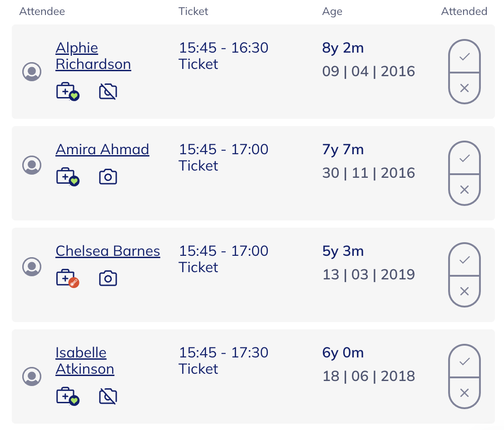Open Isabelle Atkinson's medical info icon

coord(67,396)
